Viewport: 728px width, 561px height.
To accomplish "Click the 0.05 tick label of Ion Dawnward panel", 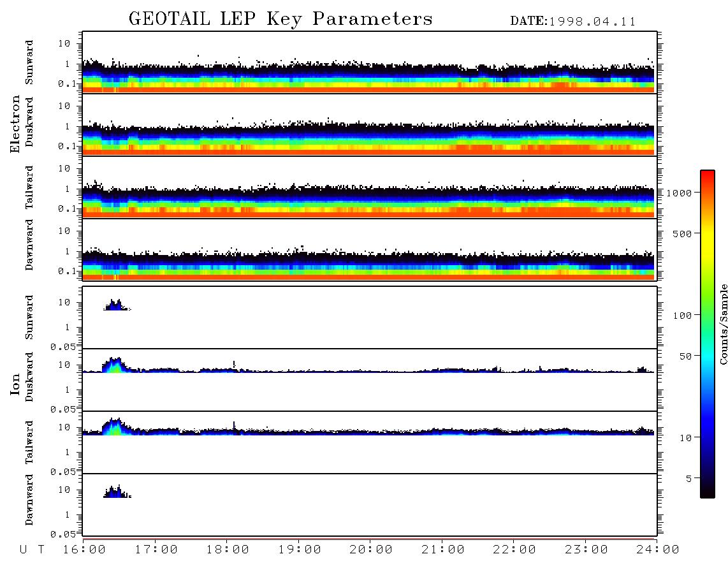I will pyautogui.click(x=62, y=534).
